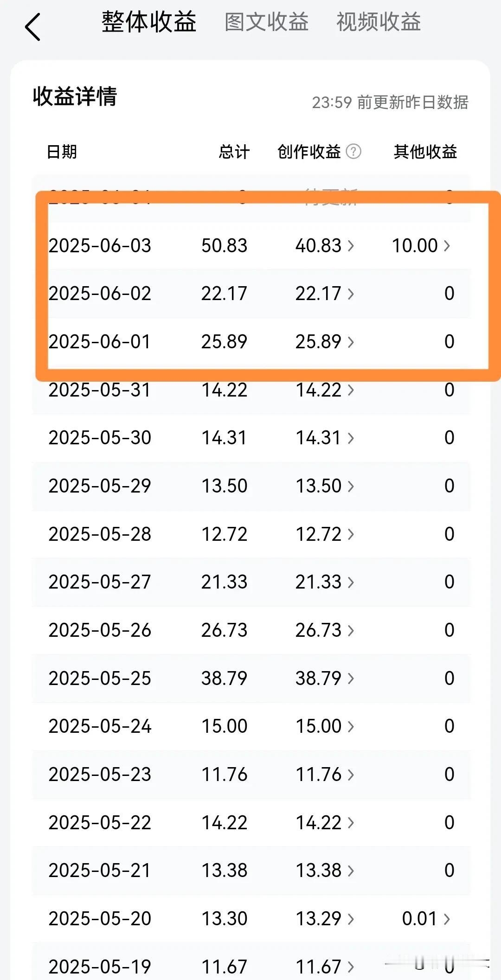Select the 2025-05-26 income row

pos(251,630)
